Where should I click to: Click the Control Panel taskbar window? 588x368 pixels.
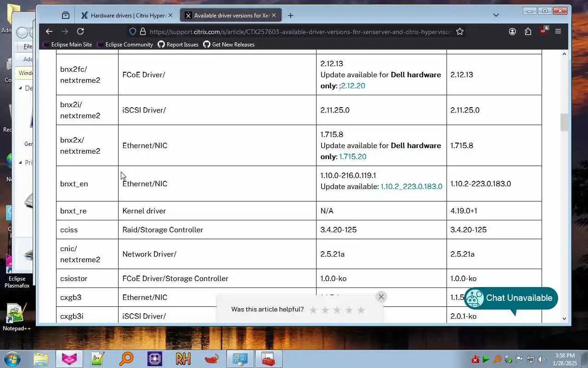[240, 359]
